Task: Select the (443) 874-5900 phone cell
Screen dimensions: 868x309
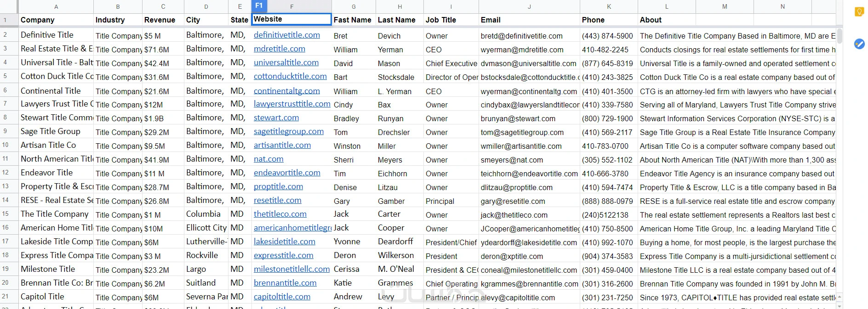Action: 609,35
